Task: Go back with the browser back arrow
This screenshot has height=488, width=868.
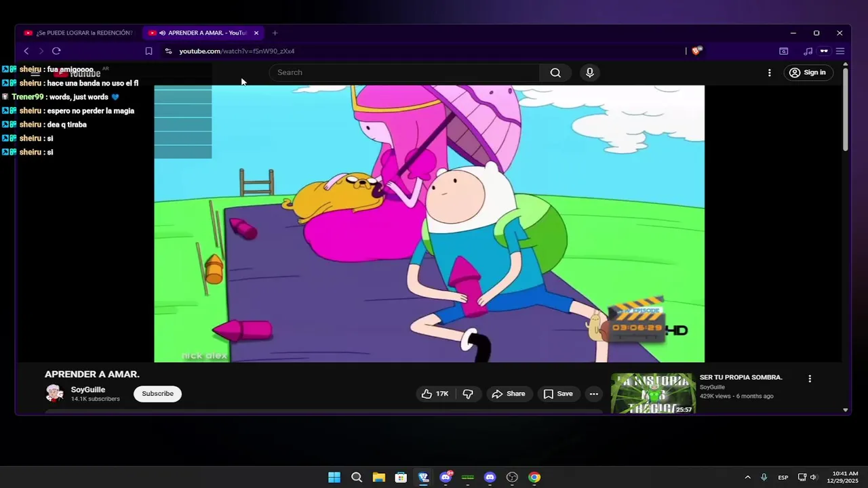Action: click(26, 51)
